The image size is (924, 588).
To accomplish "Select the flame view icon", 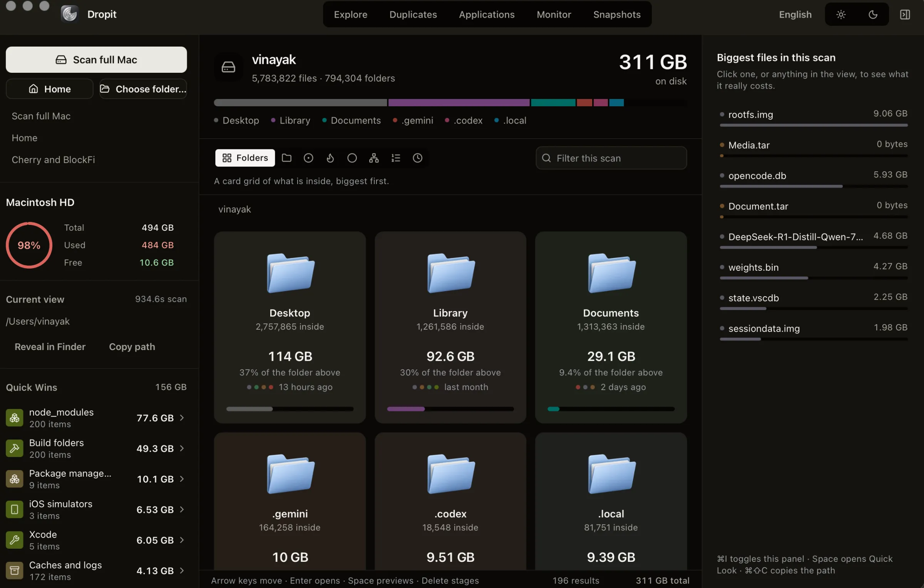I will [330, 158].
